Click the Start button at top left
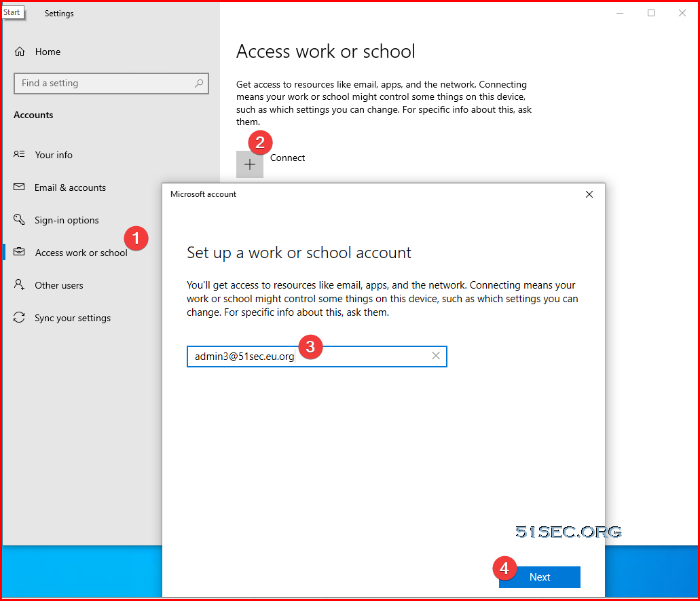This screenshot has height=601, width=700. point(12,12)
